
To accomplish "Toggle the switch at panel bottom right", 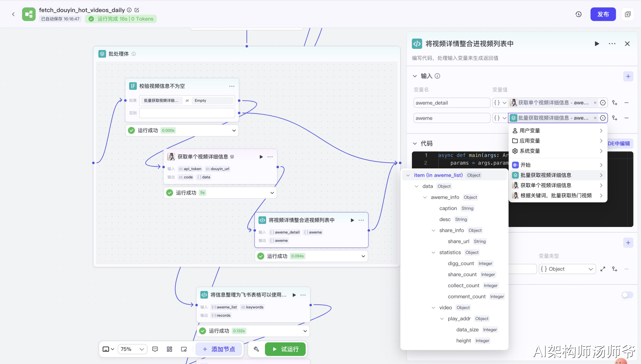I will (x=627, y=295).
